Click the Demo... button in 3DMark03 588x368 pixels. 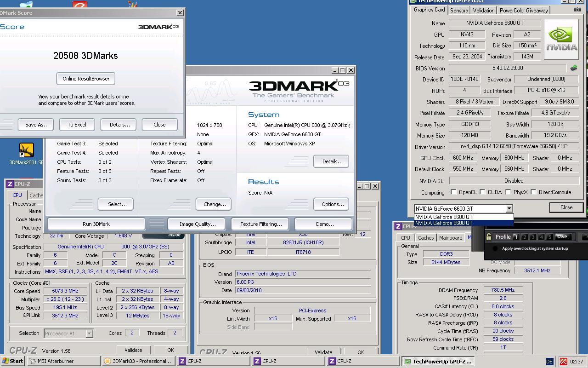[x=324, y=224]
